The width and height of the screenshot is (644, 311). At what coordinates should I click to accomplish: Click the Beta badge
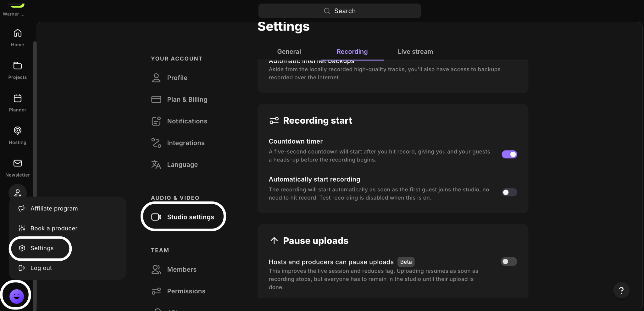[406, 262]
